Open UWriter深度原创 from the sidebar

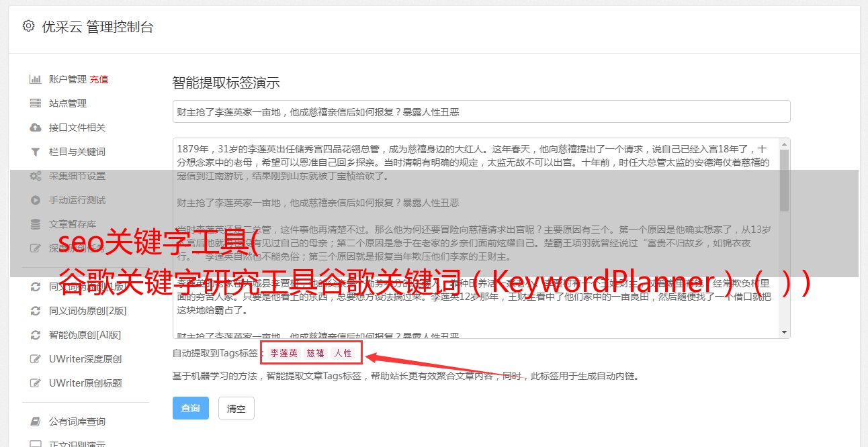[85, 359]
